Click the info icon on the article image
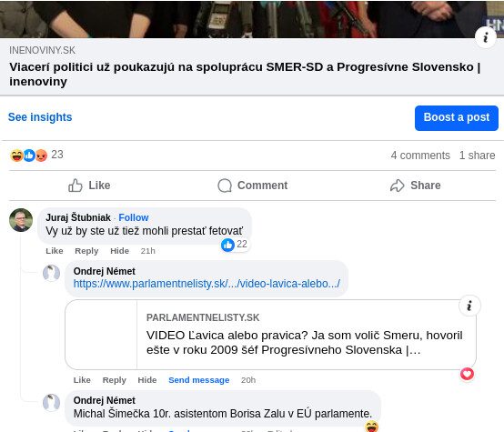504x432 pixels. (486, 37)
